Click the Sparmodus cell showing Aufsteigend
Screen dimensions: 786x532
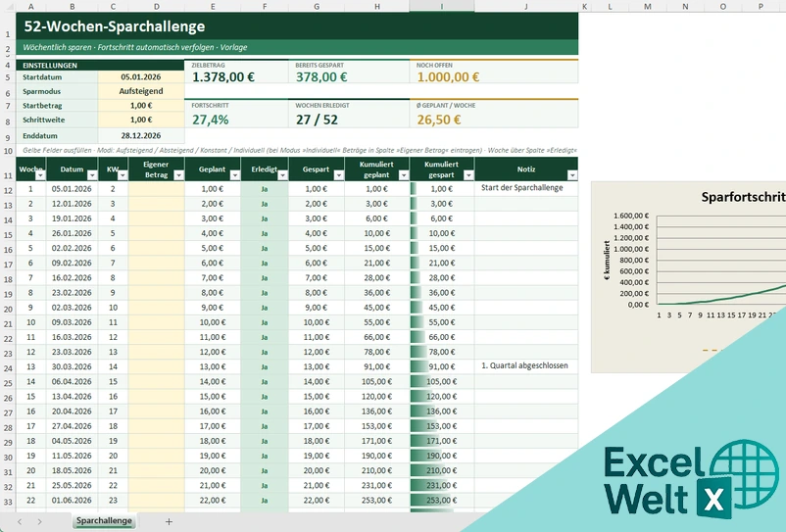tap(141, 91)
